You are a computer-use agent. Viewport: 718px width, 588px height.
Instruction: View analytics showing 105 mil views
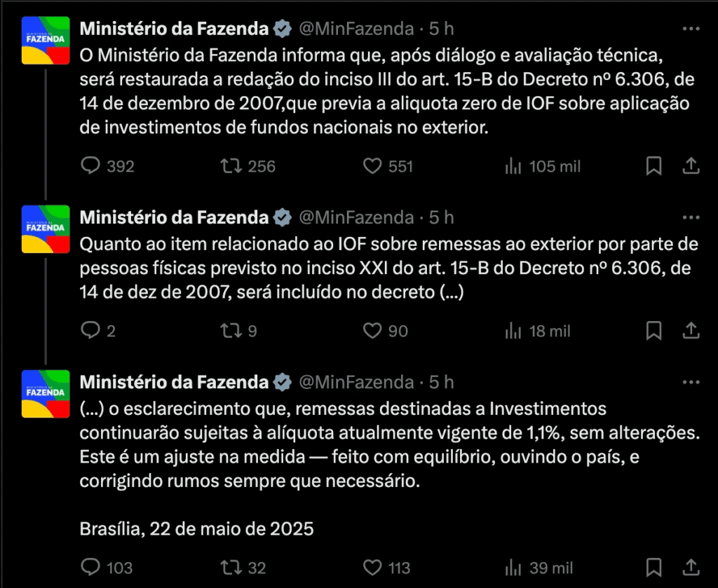tap(513, 166)
